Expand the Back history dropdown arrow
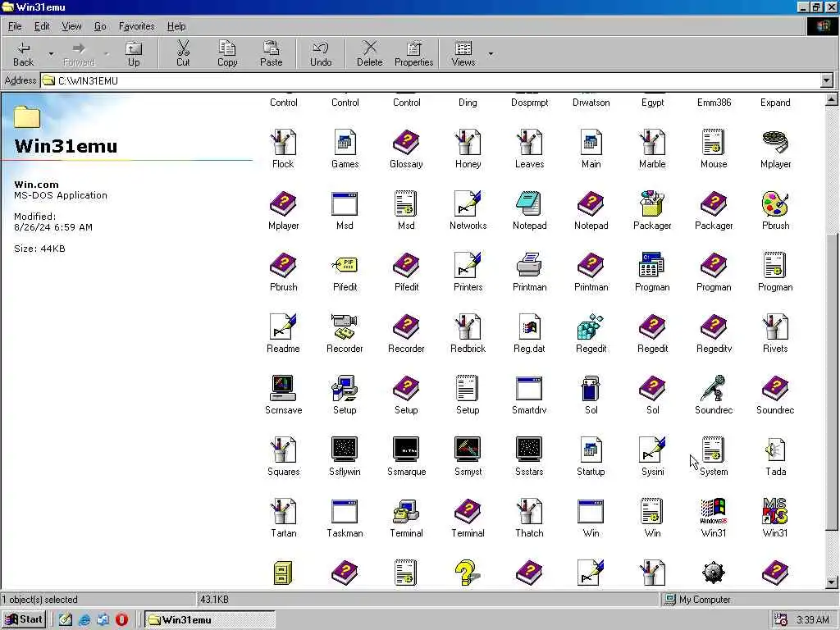The image size is (840, 630). [52, 54]
